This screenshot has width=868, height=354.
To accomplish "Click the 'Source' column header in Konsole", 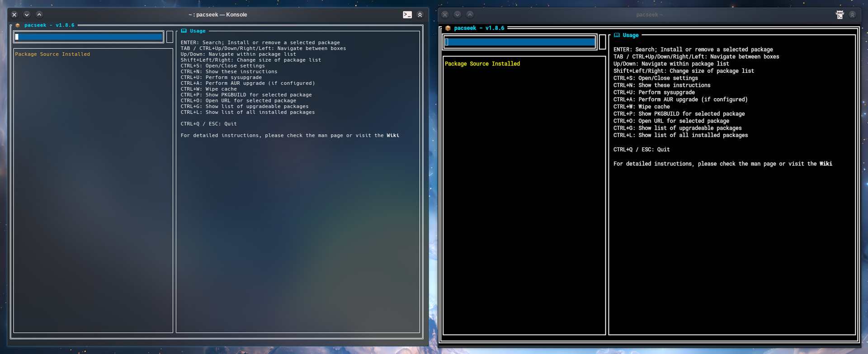I will (50, 54).
